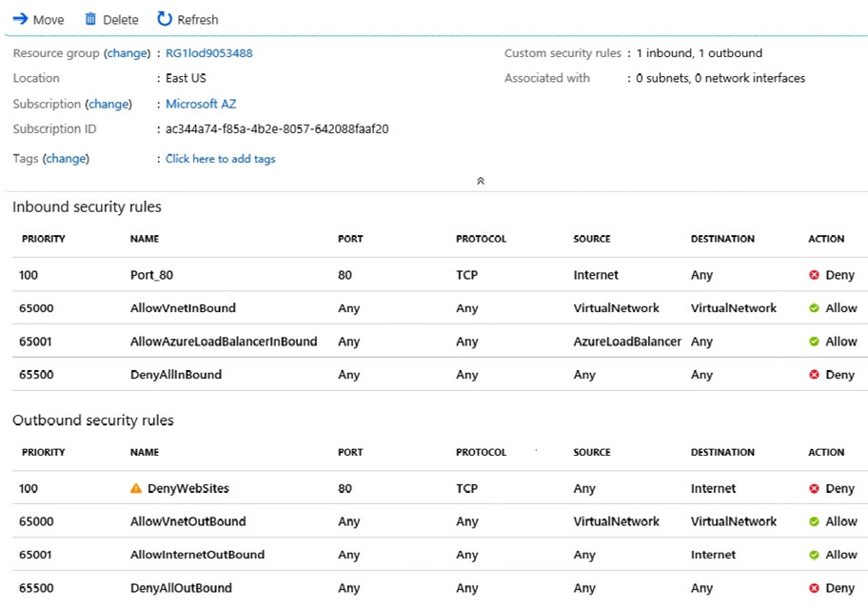
Task: Select the subscription ID text ac344a74-f85a-4b2e-8057-642088faaf20
Action: (277, 129)
